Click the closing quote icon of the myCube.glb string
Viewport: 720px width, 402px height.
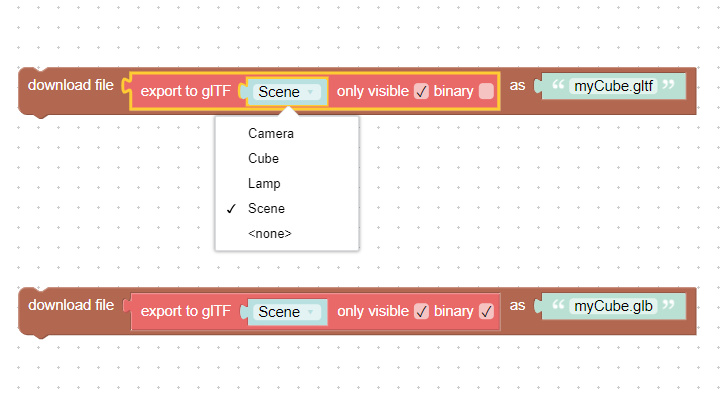pyautogui.click(x=669, y=305)
